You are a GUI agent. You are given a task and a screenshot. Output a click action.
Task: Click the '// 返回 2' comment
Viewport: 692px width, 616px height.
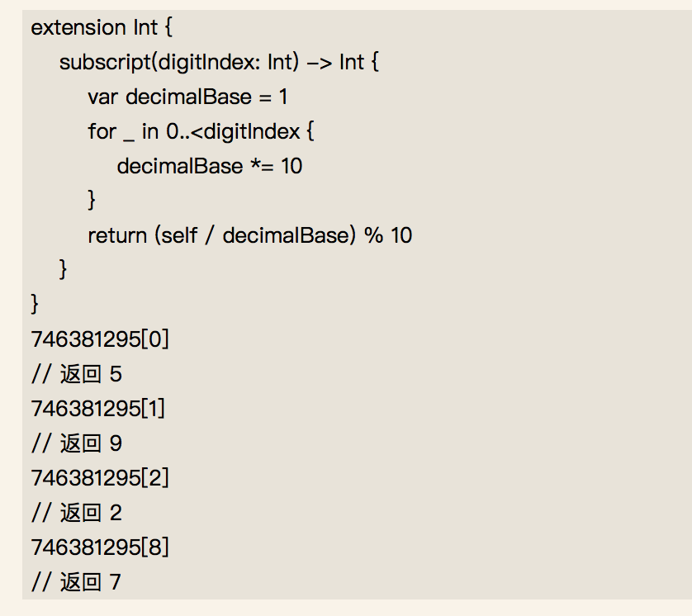76,513
